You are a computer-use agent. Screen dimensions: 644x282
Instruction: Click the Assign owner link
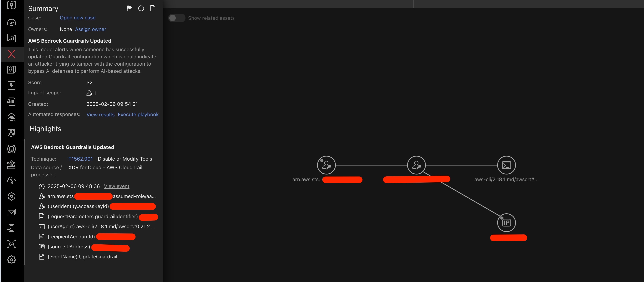click(x=90, y=29)
